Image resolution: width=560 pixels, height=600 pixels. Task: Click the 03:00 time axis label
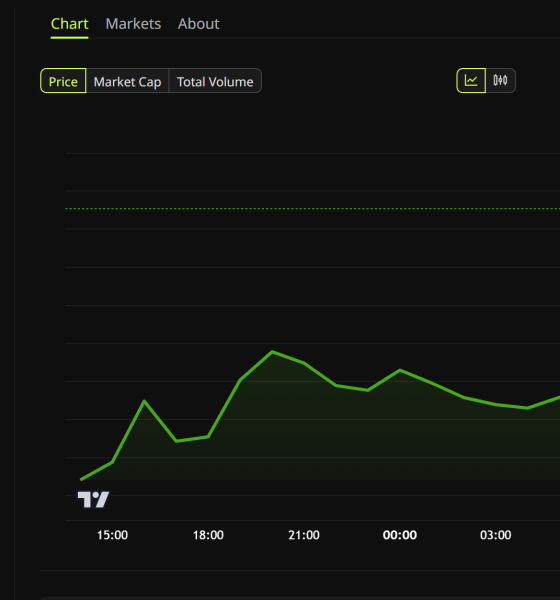coord(496,535)
